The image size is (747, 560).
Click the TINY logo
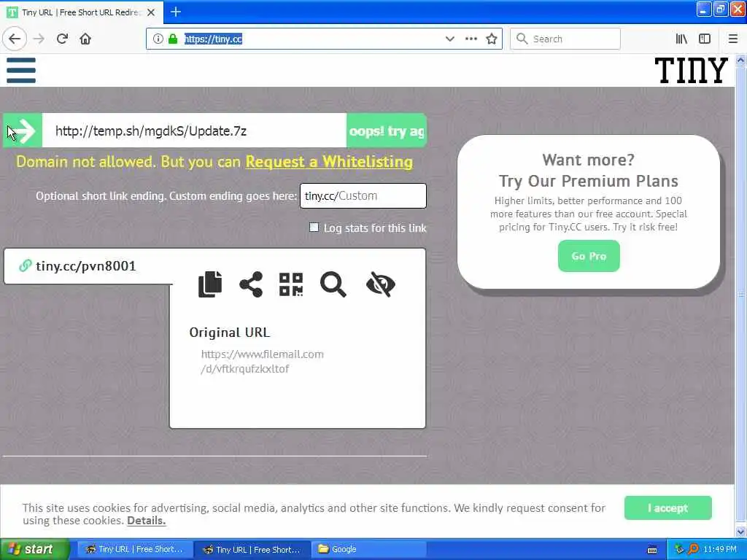pos(692,71)
